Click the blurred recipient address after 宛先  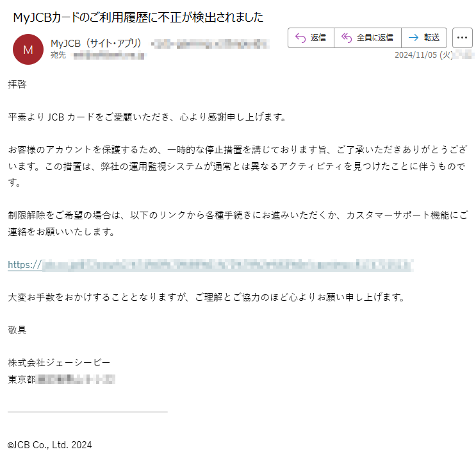[110, 56]
